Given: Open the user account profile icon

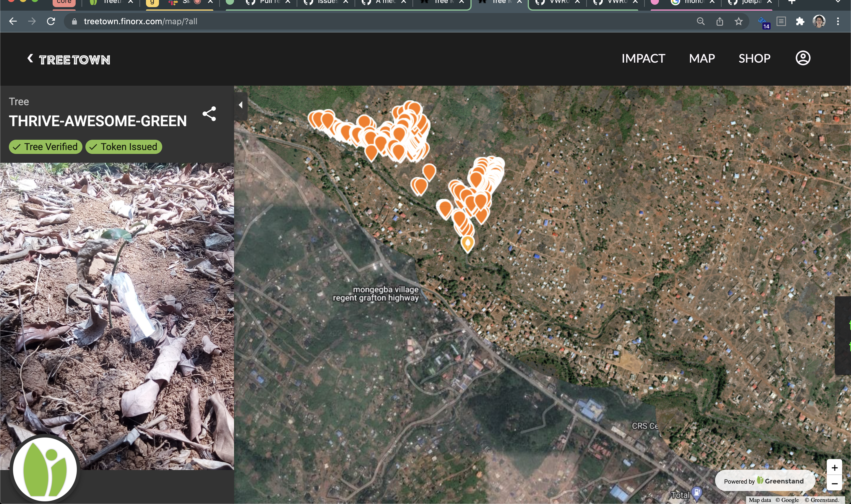Looking at the screenshot, I should [803, 58].
